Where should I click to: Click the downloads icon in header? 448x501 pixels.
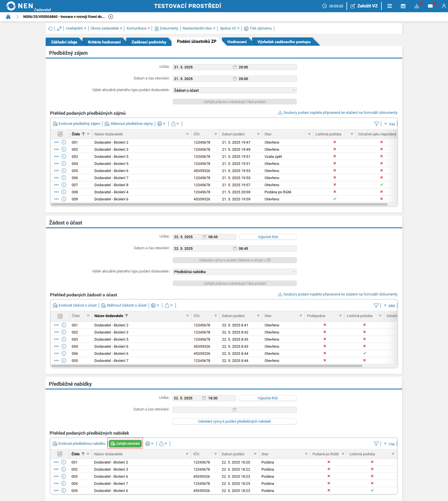pos(417,6)
